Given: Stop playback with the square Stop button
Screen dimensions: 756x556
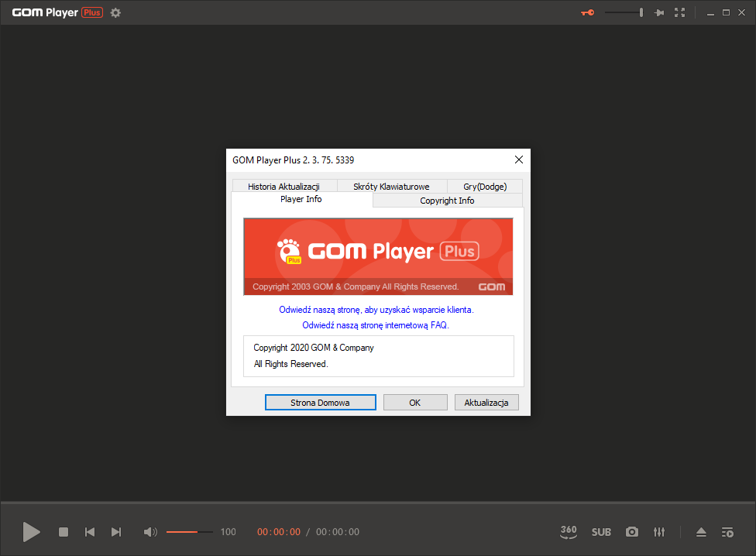Looking at the screenshot, I should click(64, 532).
